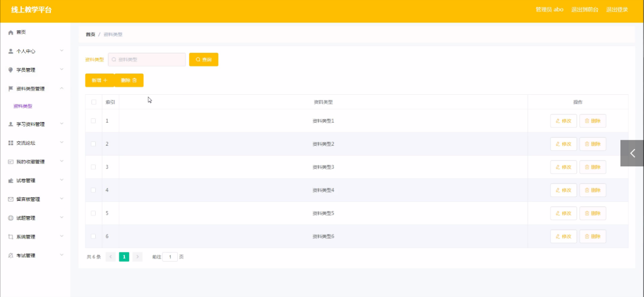Click the envelope icon beside 留言板管理

[x=11, y=199]
